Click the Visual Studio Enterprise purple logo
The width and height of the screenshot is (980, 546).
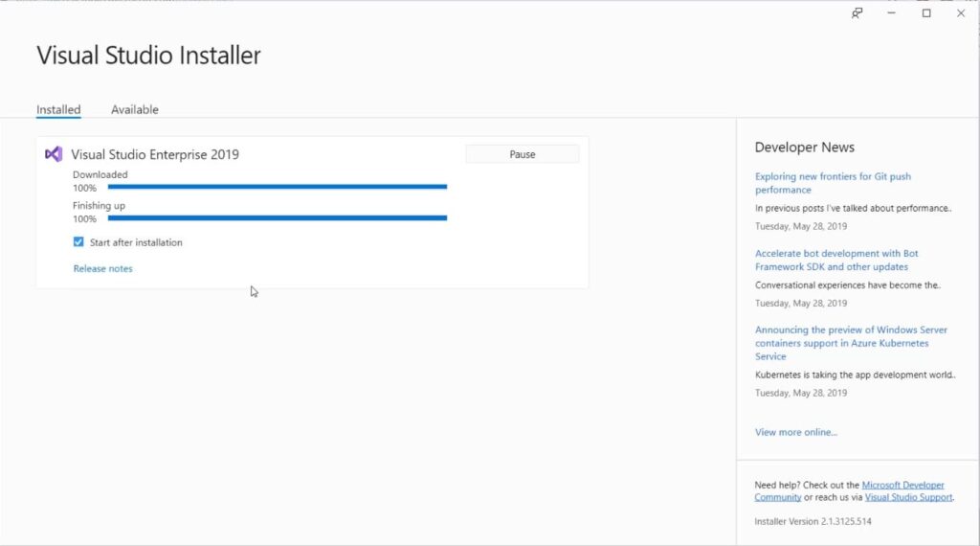click(x=54, y=154)
